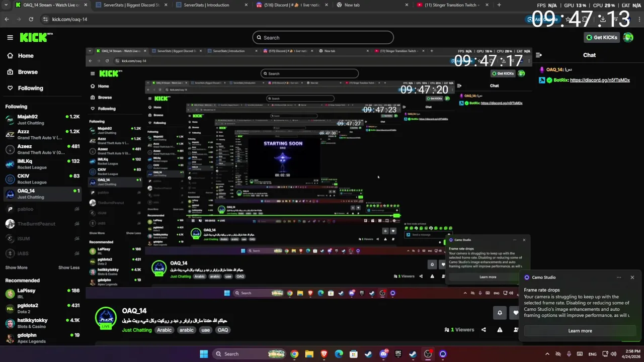This screenshot has height=362, width=644.
Task: Click the OAQ stream tag
Action: pos(223,330)
